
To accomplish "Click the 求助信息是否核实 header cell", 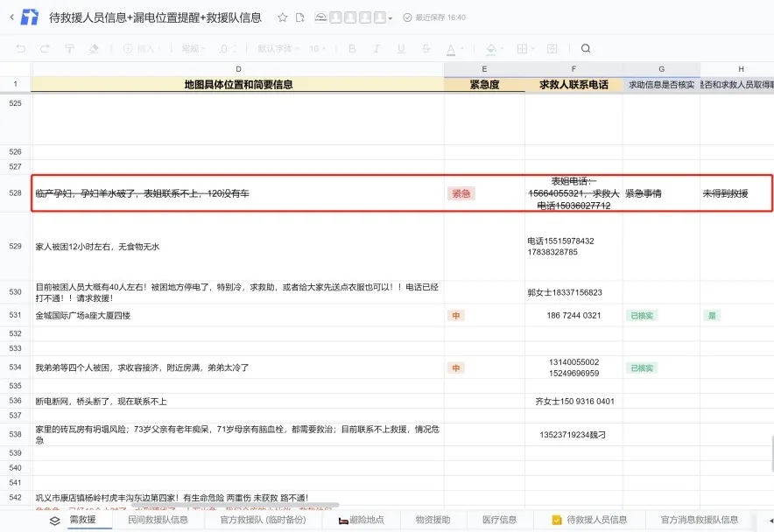I will click(661, 84).
